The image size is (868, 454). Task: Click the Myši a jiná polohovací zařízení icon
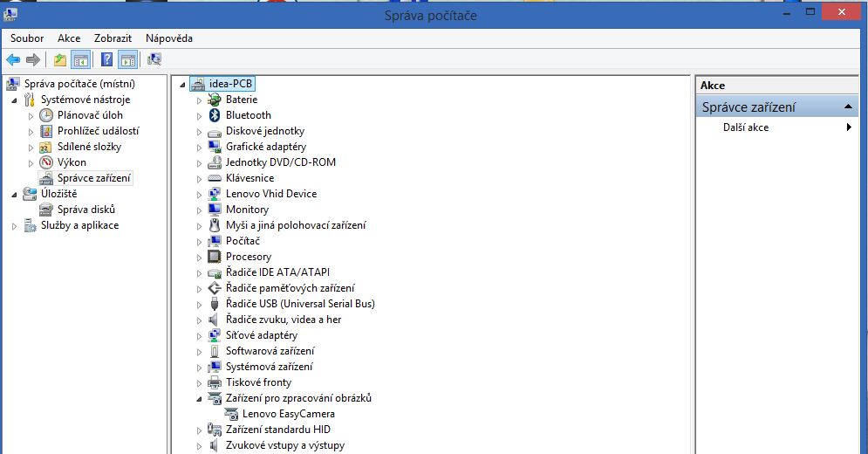click(215, 225)
